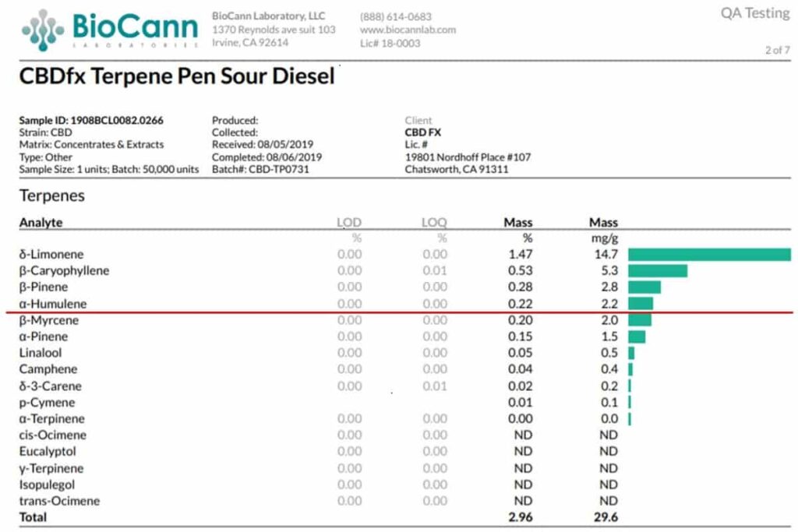Select the 'α-Pinene' analyte name
Screen dimensions: 798x532
coord(44,336)
